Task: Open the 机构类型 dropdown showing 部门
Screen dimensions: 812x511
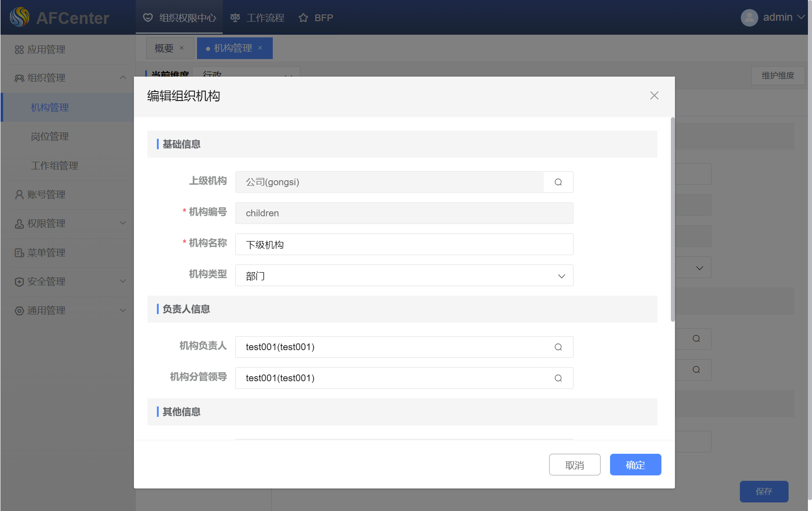Action: pos(404,276)
